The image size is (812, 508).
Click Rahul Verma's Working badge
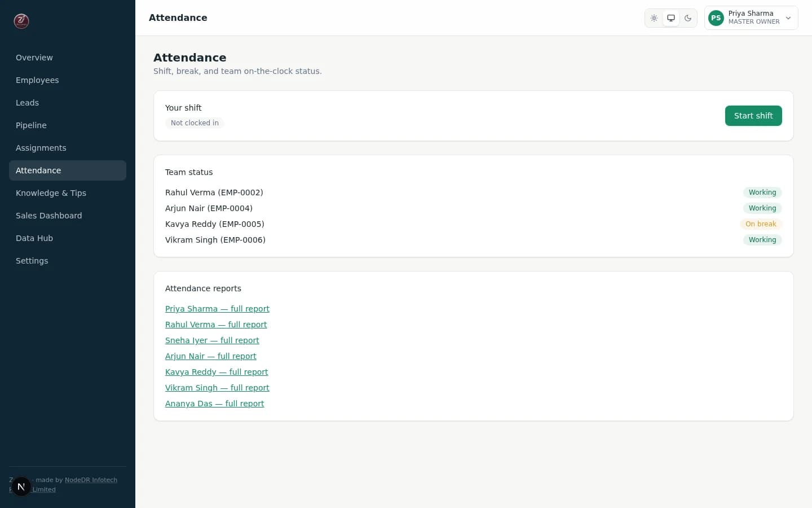[x=762, y=192]
